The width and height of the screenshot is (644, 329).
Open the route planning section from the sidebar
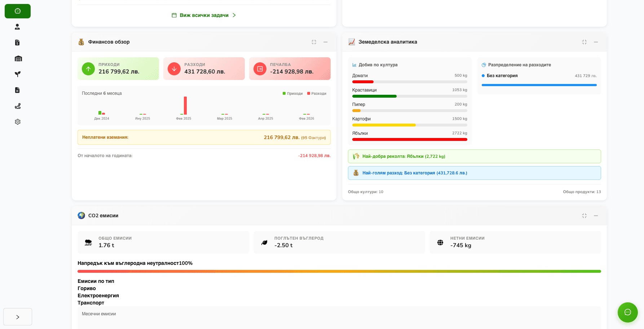point(17,106)
